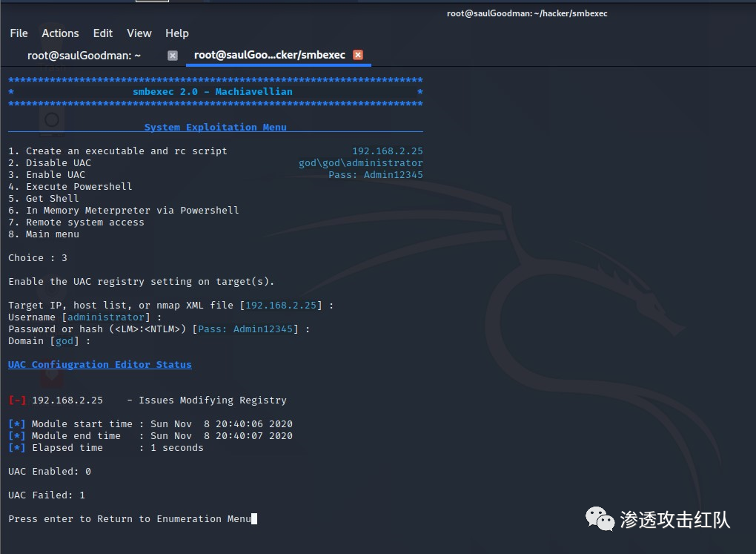The height and width of the screenshot is (554, 756).
Task: Close the smbexec tab using red X icon
Action: [x=358, y=56]
